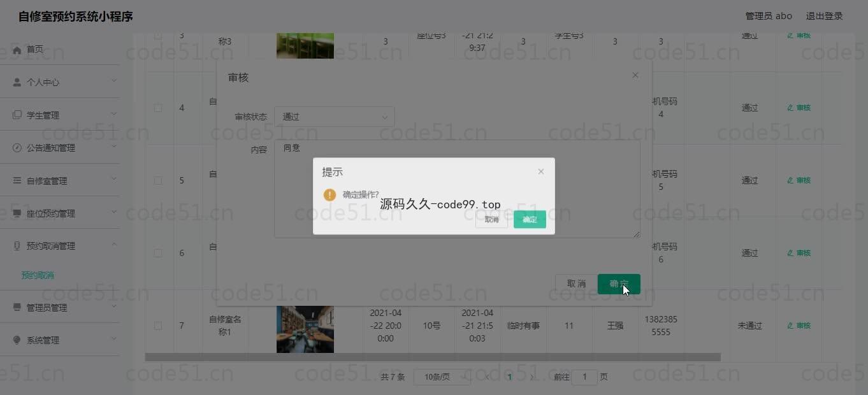Image resolution: width=868 pixels, height=395 pixels.
Task: Click the 未通过 status in row 7
Action: pyautogui.click(x=750, y=326)
